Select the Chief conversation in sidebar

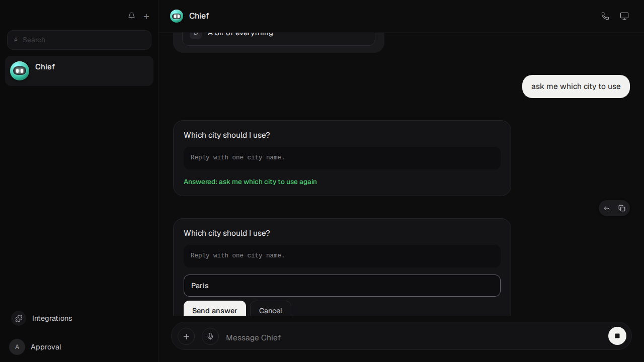coord(79,71)
